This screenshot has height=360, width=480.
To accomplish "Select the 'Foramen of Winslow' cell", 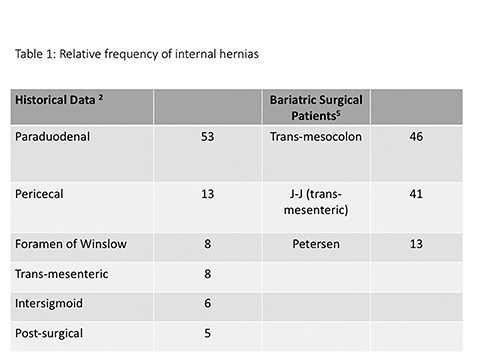I will pyautogui.click(x=82, y=247).
